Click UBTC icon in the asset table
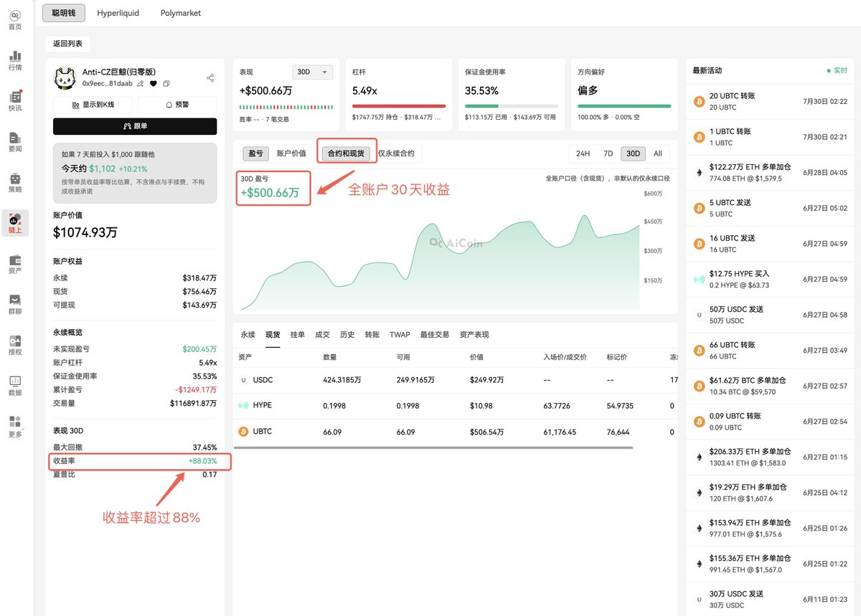The image size is (861, 616). click(243, 432)
